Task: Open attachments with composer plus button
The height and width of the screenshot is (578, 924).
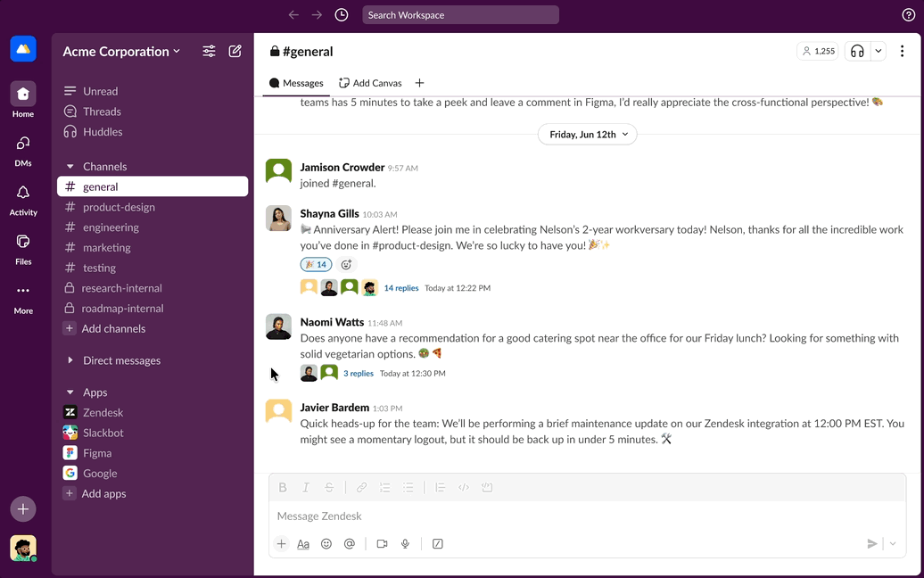Action: tap(281, 544)
